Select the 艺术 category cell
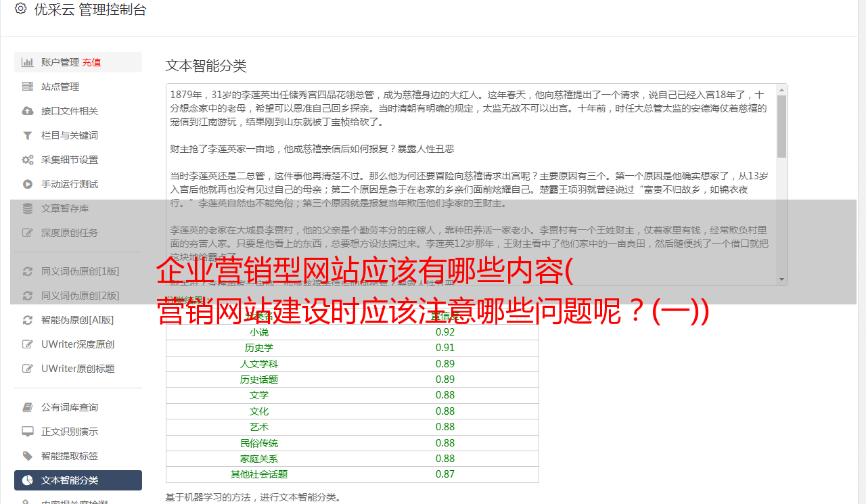This screenshot has width=866, height=504. (259, 427)
